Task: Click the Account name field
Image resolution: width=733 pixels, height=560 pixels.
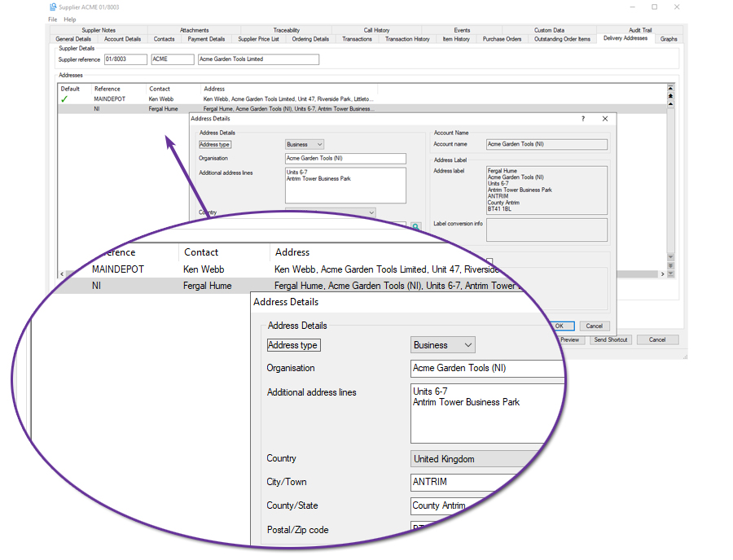Action: coord(547,144)
